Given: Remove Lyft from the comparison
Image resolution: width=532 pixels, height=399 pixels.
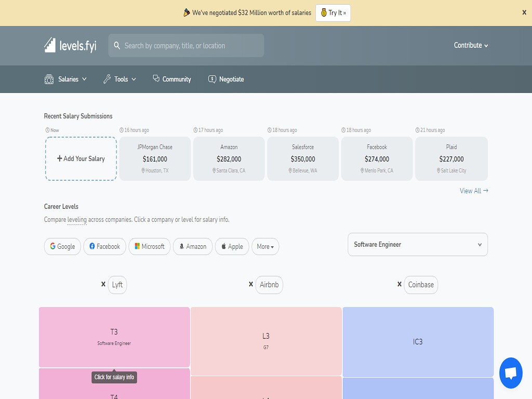Looking at the screenshot, I should pos(103,284).
